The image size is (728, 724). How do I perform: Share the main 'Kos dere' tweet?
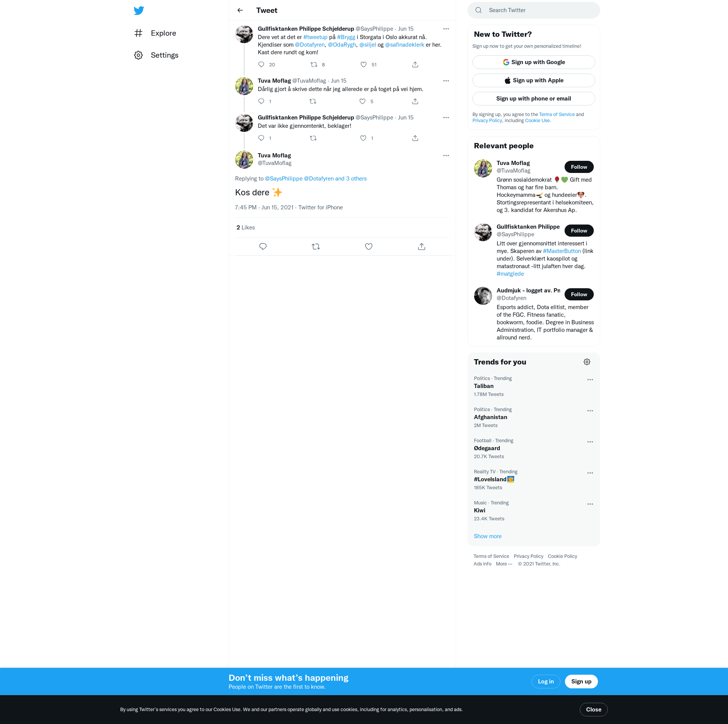pos(422,247)
